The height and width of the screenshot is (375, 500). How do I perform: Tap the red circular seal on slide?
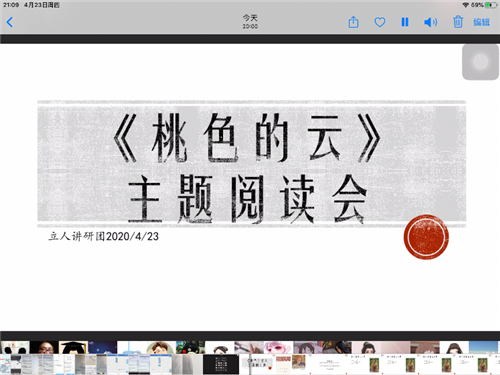[x=426, y=237]
